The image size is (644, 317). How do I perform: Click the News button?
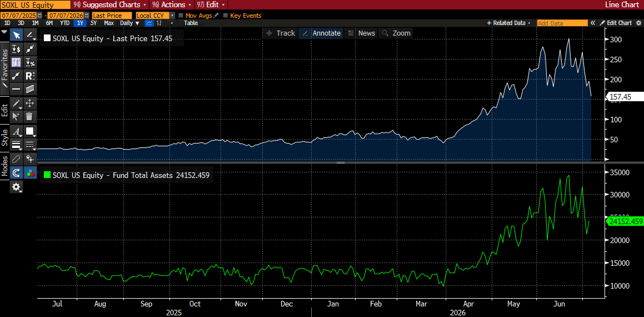coord(361,33)
